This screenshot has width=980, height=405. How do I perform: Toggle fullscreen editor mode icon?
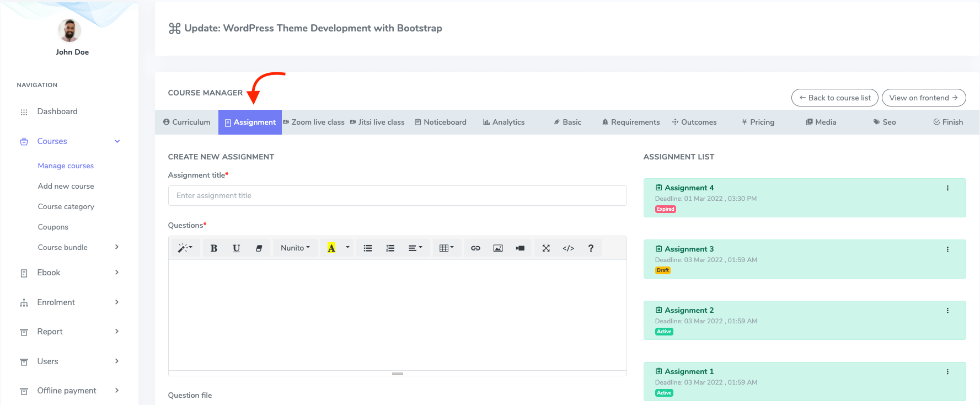tap(546, 248)
